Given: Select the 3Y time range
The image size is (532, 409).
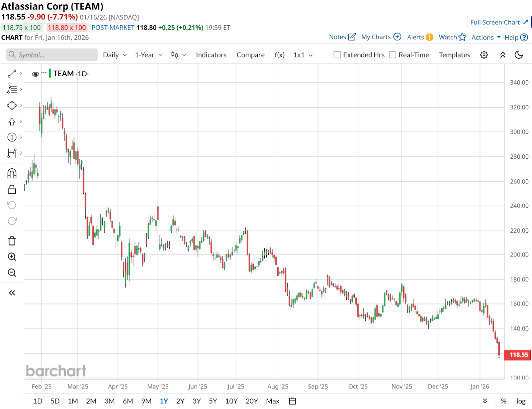Looking at the screenshot, I should 197,401.
